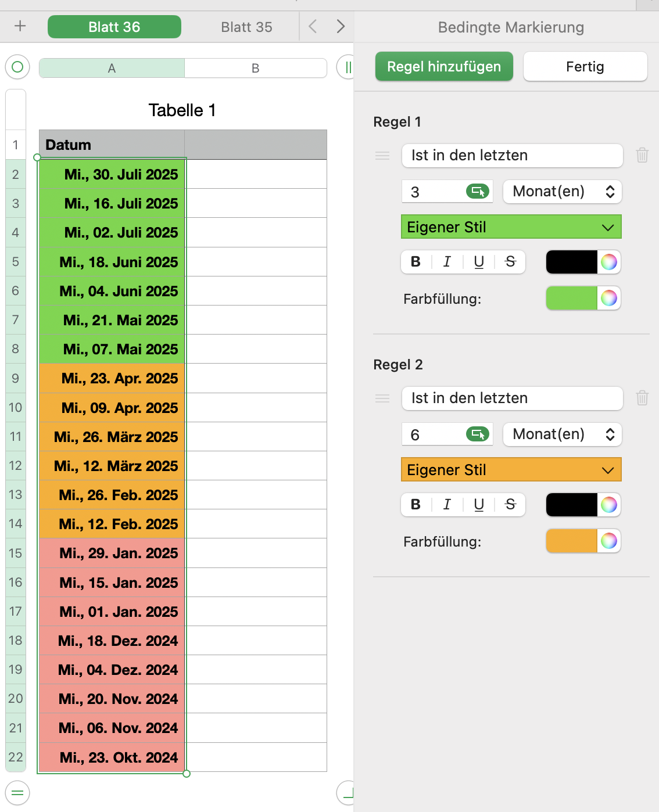Click green Farbfüllung swatch in Regel 1
Screen dimensions: 659x812
(x=571, y=299)
